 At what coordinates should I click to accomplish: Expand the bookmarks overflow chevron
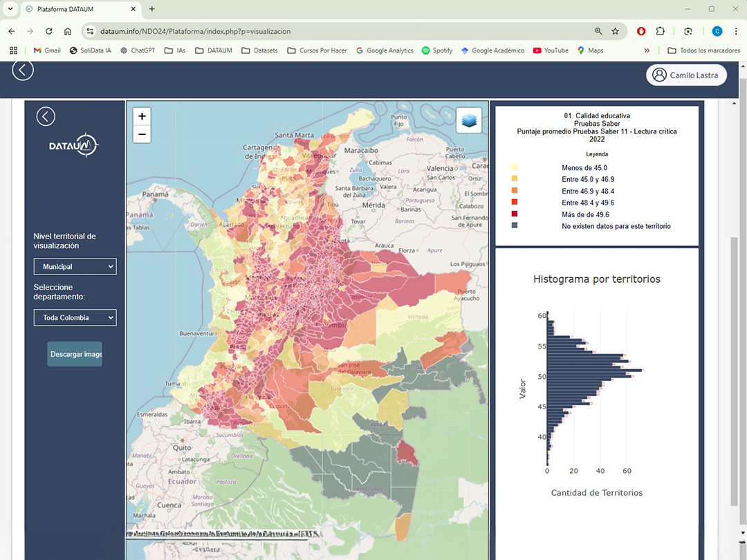646,50
